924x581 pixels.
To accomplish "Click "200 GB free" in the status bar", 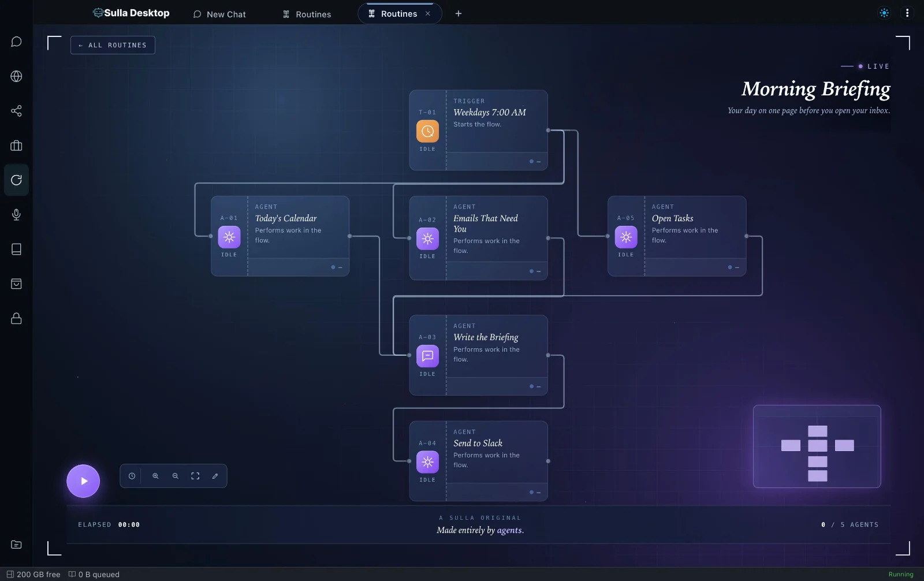I will tap(33, 574).
